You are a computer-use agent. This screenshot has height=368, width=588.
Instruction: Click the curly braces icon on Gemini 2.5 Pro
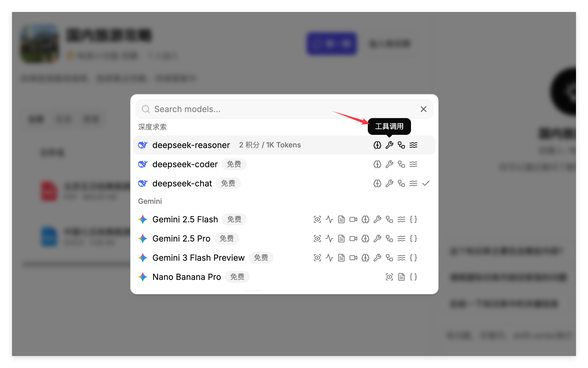413,239
